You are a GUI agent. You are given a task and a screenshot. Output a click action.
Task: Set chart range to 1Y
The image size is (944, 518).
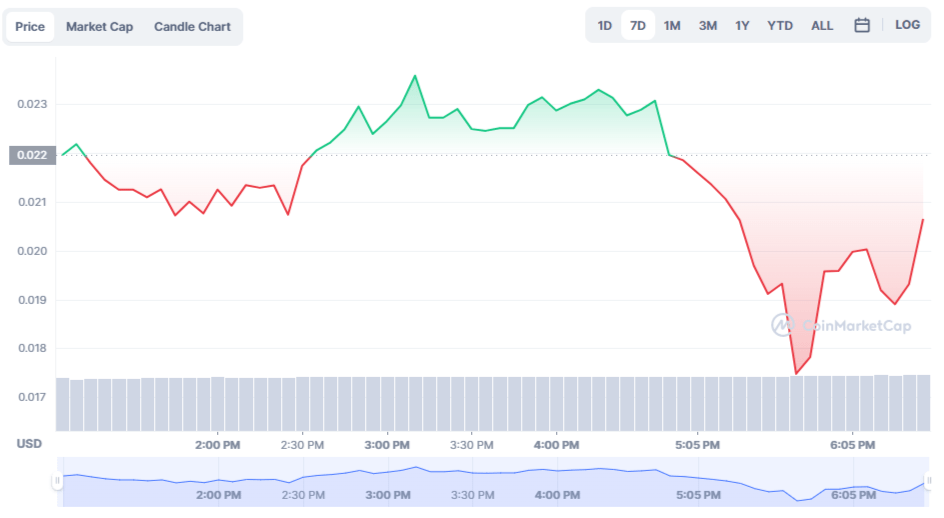click(x=742, y=26)
